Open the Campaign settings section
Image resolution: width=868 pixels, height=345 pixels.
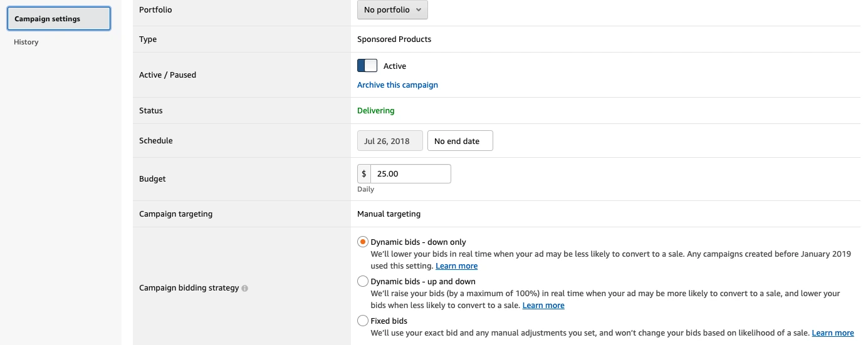point(59,19)
